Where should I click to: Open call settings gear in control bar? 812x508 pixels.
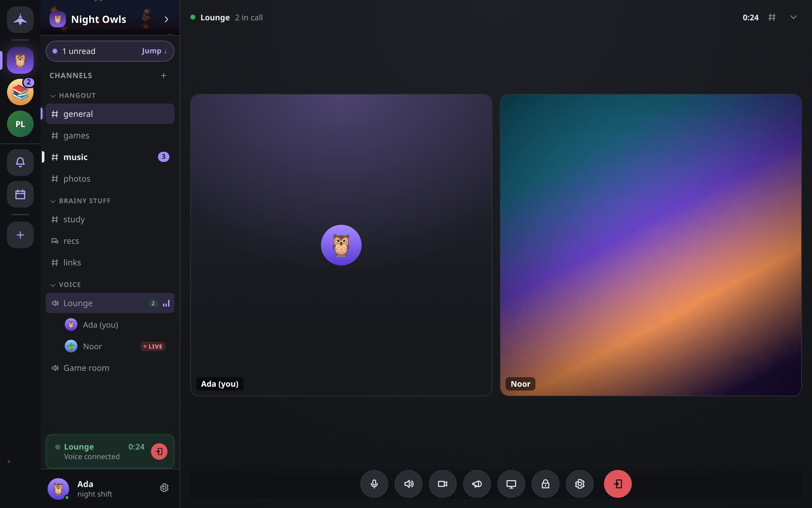(x=580, y=484)
